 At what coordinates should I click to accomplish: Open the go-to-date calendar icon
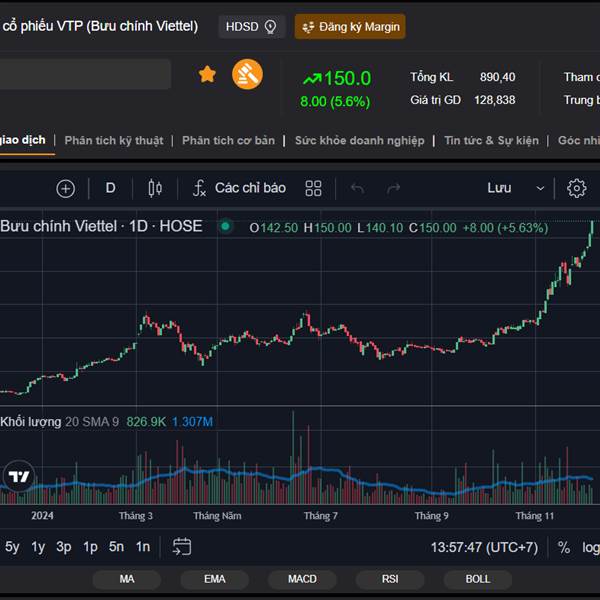tap(182, 546)
